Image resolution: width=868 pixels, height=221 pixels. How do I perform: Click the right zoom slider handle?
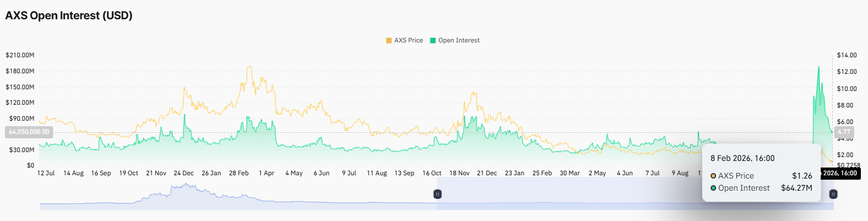coord(833,194)
